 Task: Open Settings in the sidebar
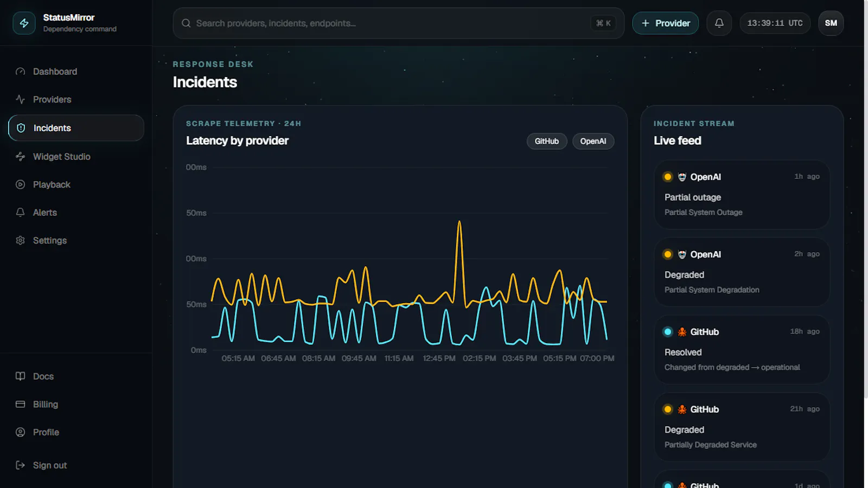76,240
